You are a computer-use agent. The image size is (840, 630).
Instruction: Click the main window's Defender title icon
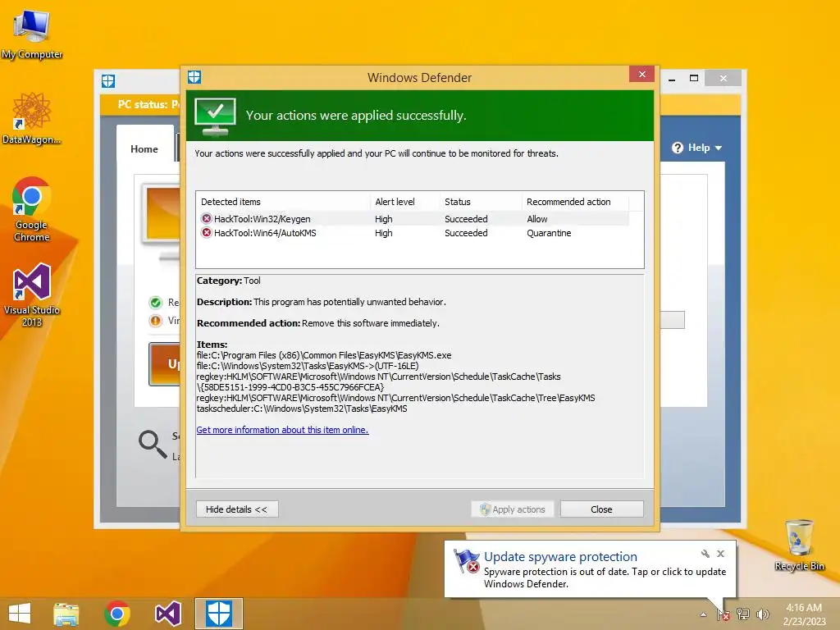108,81
